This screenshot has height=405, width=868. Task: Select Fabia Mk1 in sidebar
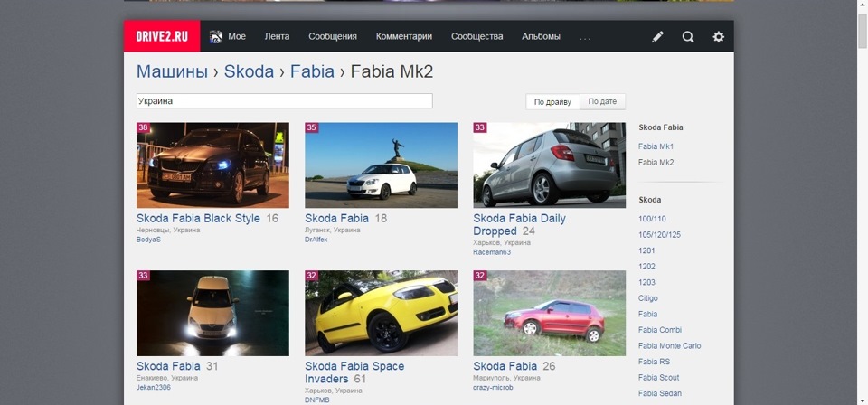pos(656,146)
